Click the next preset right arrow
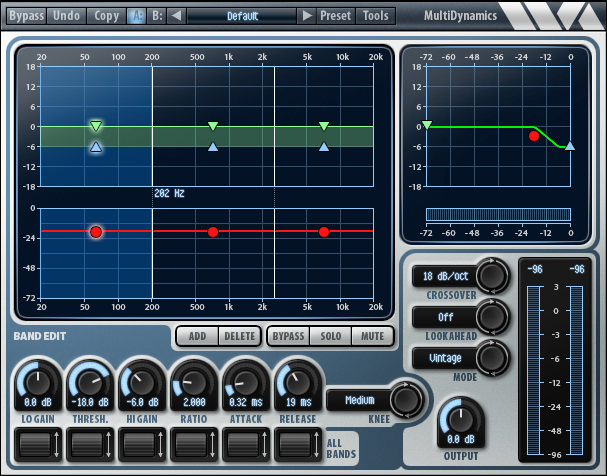 (x=307, y=16)
